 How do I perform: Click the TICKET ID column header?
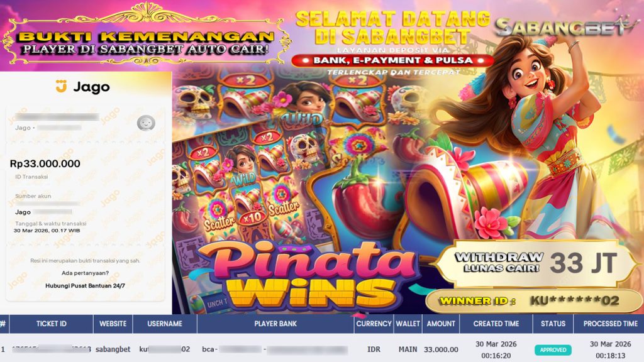pyautogui.click(x=52, y=324)
